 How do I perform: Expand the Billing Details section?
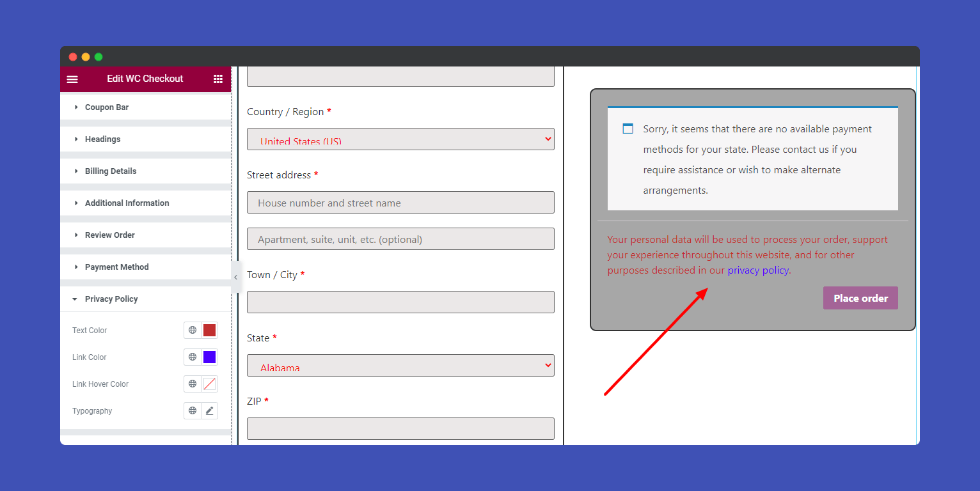111,171
